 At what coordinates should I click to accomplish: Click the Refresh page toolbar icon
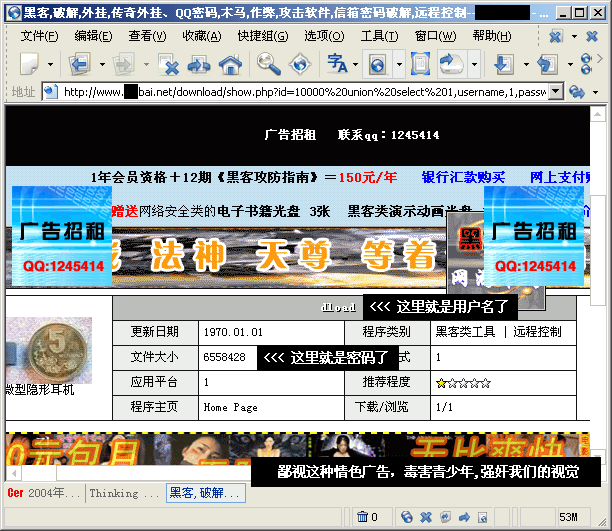(199, 65)
